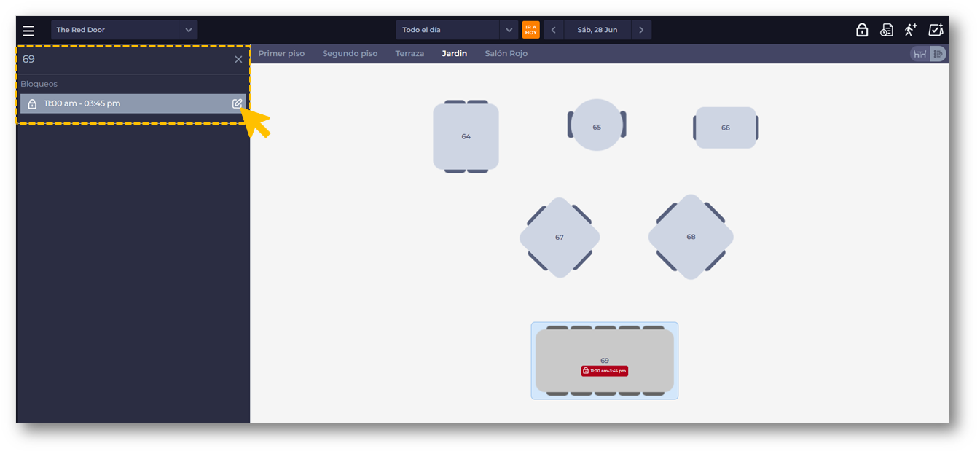This screenshot has width=980, height=454.
Task: Select long table 69
Action: (x=605, y=361)
